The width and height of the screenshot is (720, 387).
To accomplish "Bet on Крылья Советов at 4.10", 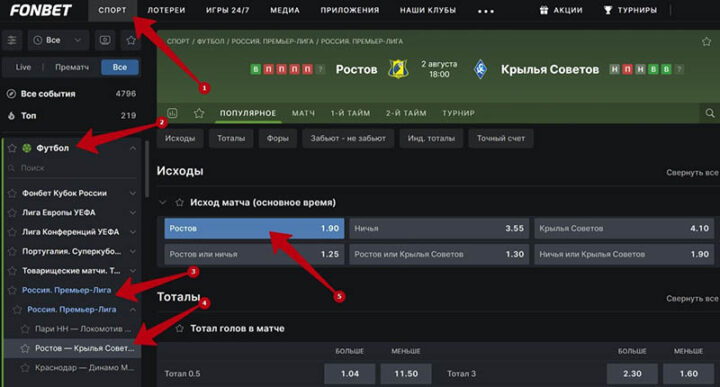I will click(624, 228).
